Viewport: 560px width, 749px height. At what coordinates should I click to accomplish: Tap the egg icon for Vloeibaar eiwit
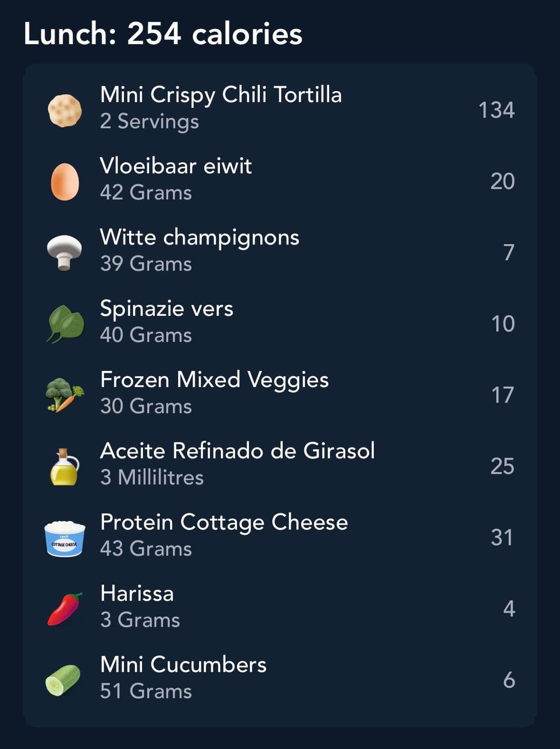(65, 182)
